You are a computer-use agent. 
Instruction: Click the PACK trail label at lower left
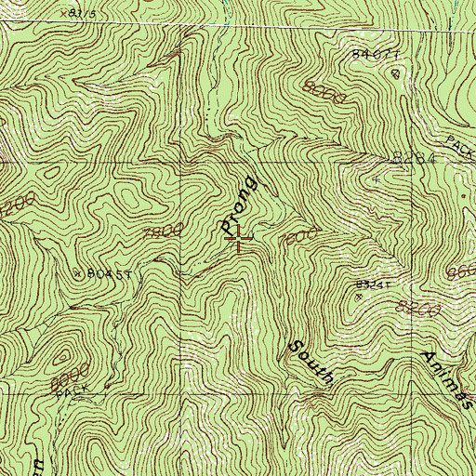click(73, 391)
